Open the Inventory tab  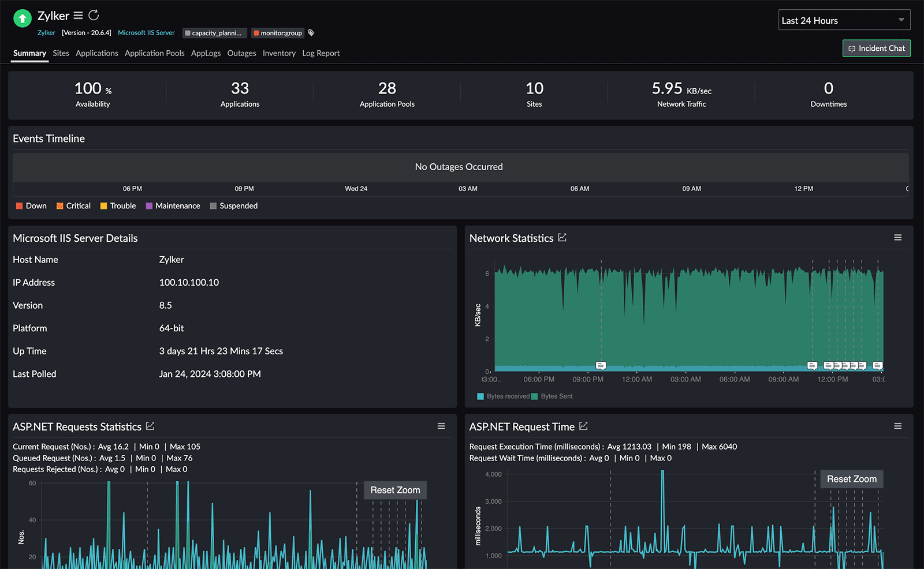point(279,53)
